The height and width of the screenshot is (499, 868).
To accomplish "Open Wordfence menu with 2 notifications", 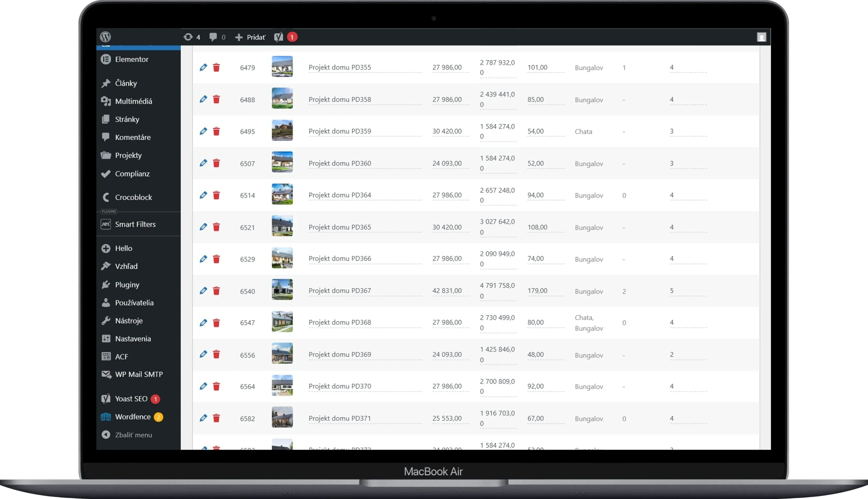I will tap(132, 417).
